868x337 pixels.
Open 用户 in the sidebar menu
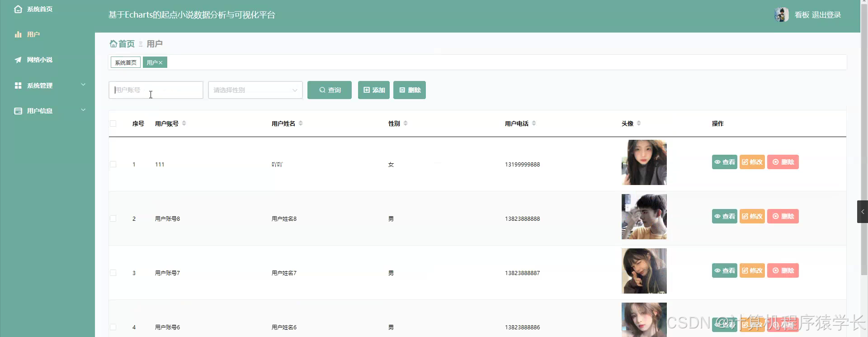[47, 34]
